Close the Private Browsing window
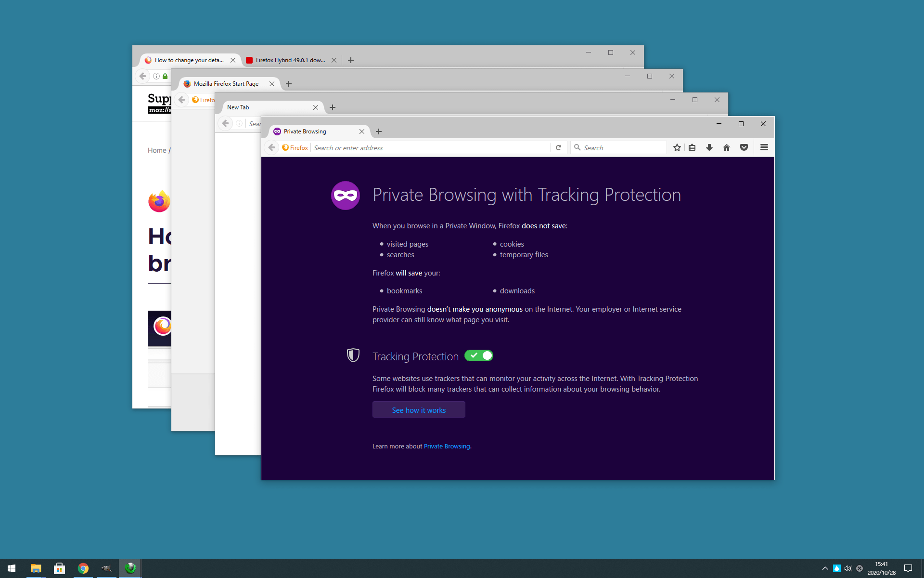This screenshot has width=924, height=578. 763,124
